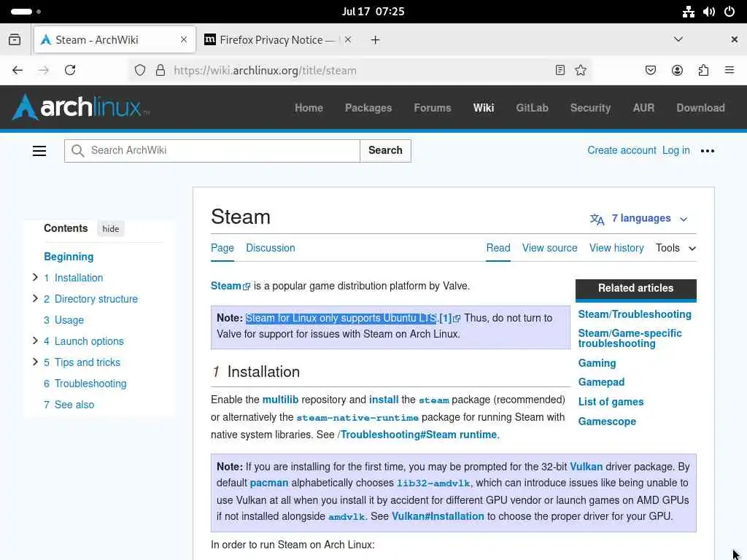Image resolution: width=747 pixels, height=560 pixels.
Task: Click the Search ArchWiki input field
Action: (212, 151)
